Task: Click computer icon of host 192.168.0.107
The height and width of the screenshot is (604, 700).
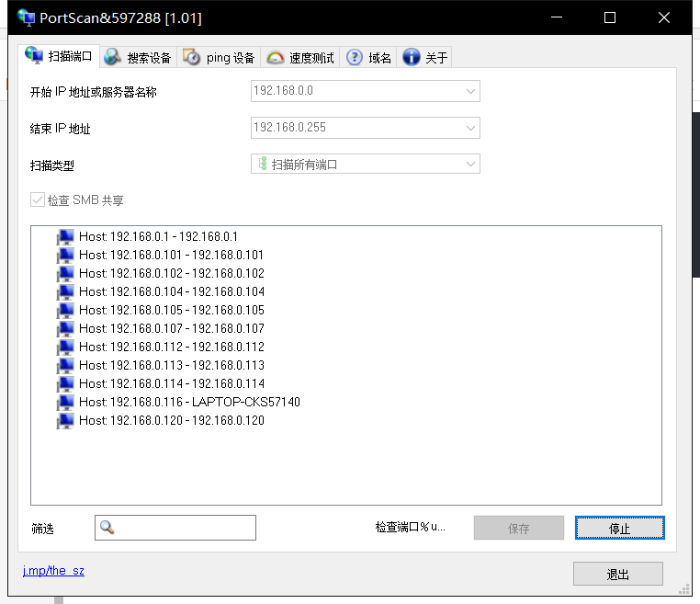Action: 65,329
